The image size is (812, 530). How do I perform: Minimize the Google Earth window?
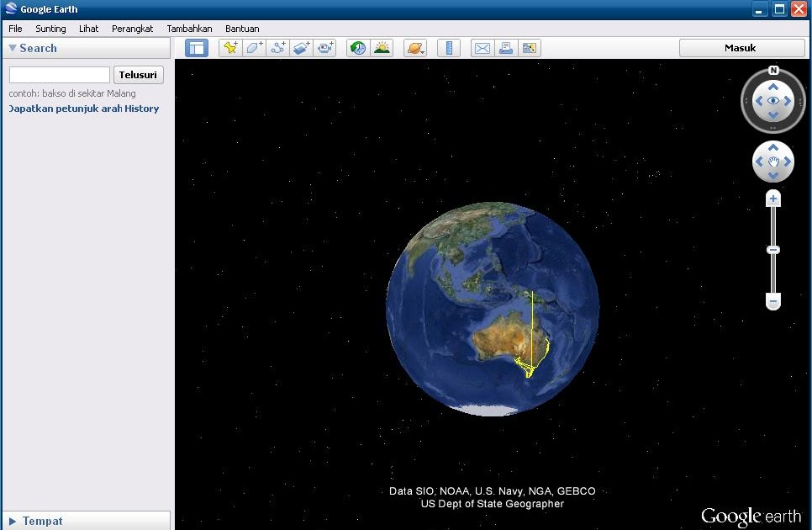pos(759,9)
